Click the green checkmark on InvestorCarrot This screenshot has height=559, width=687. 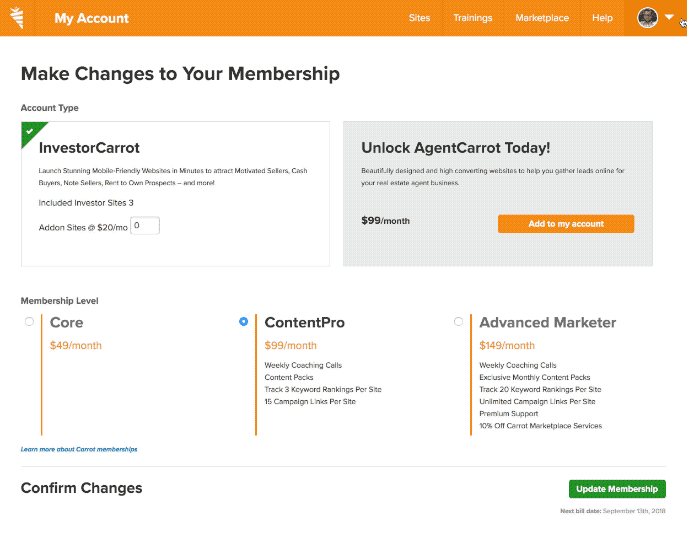[30, 131]
